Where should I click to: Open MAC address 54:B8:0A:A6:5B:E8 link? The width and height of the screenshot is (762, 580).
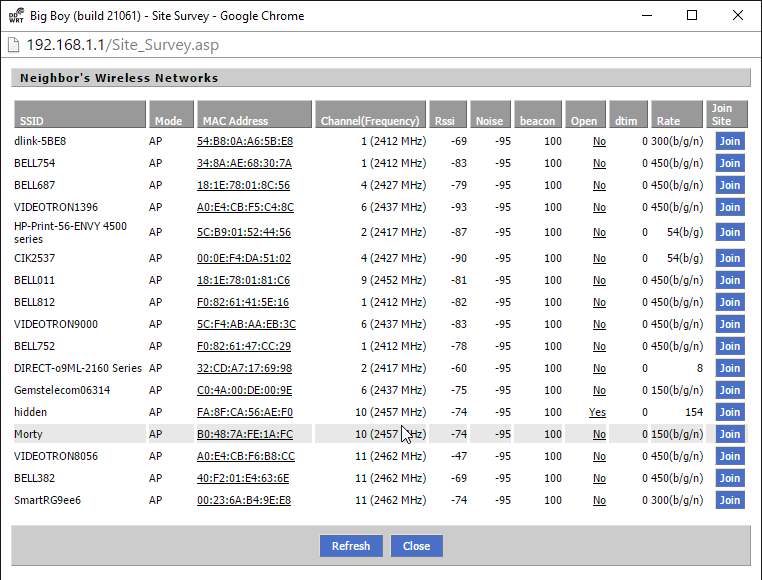(x=245, y=141)
